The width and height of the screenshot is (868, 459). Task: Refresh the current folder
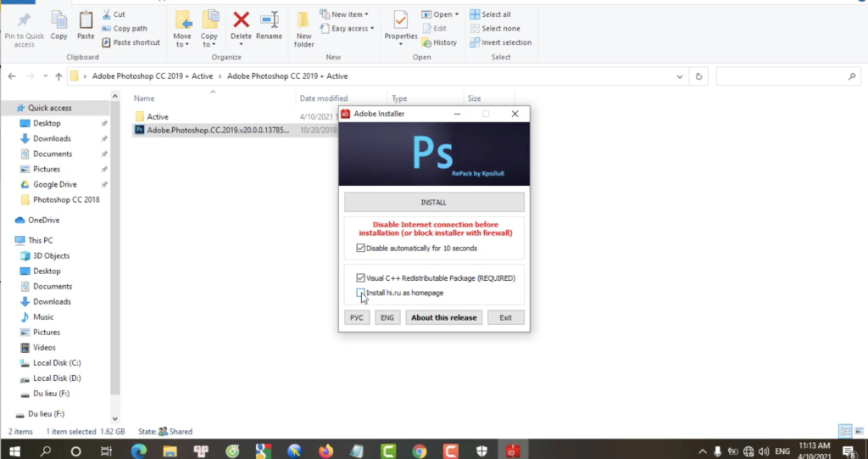point(698,76)
